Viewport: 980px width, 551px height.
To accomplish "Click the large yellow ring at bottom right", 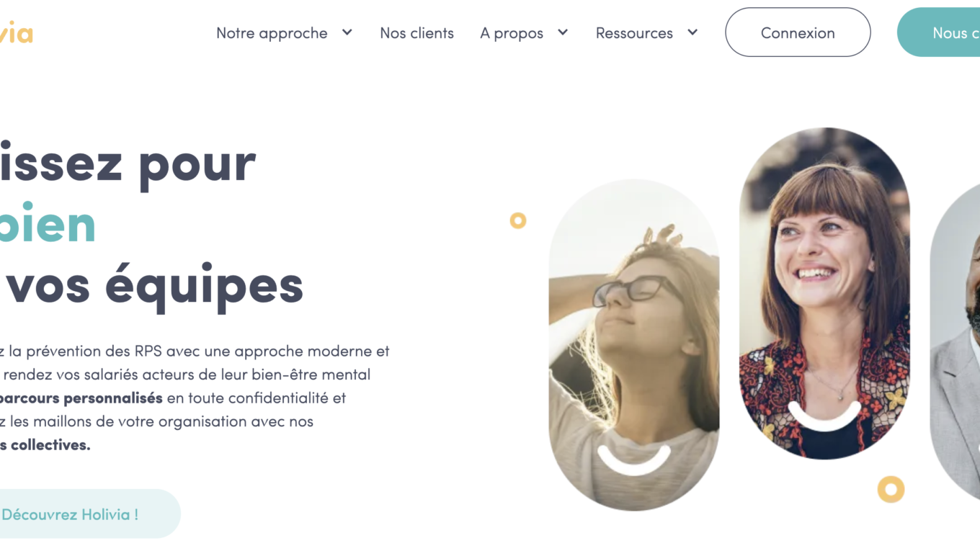I will (x=891, y=490).
